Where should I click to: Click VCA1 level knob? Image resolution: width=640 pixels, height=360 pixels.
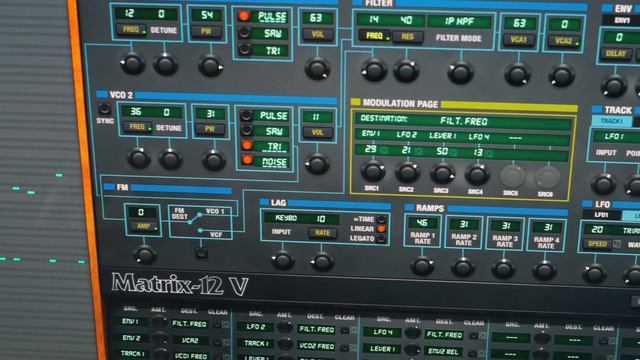click(x=518, y=74)
